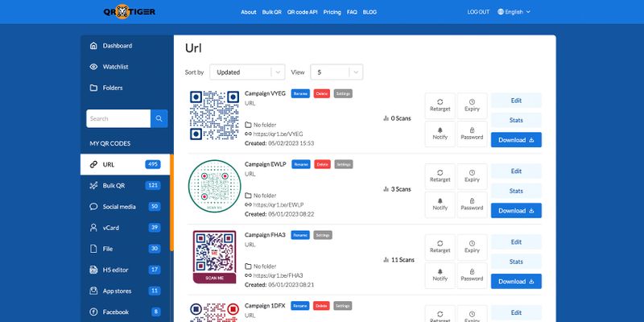Rename Campaign FHA3
The height and width of the screenshot is (322, 644).
(300, 235)
